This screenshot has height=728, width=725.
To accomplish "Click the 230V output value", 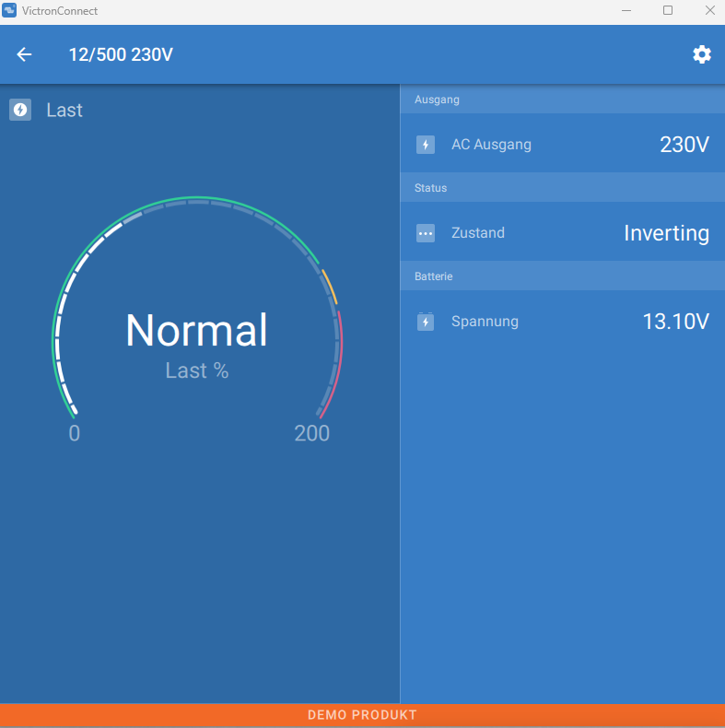I will pyautogui.click(x=684, y=145).
